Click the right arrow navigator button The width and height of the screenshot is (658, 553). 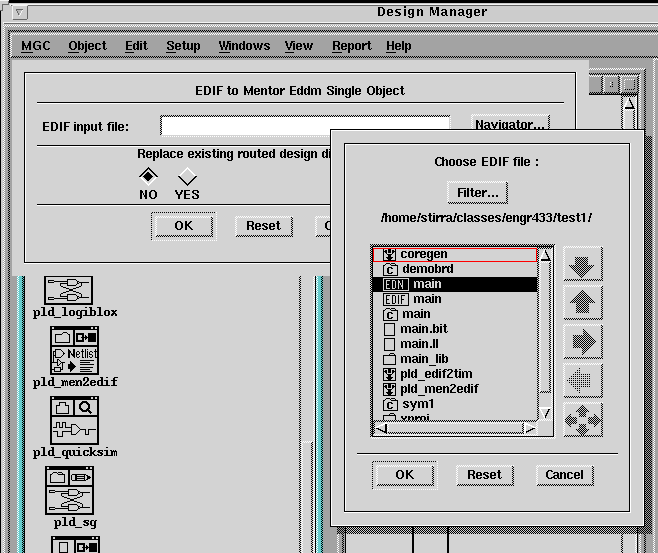[x=583, y=341]
